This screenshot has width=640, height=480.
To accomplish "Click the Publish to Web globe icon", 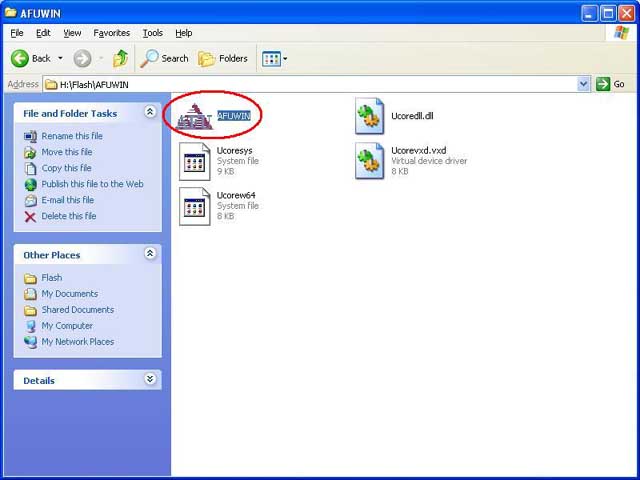I will tap(31, 184).
